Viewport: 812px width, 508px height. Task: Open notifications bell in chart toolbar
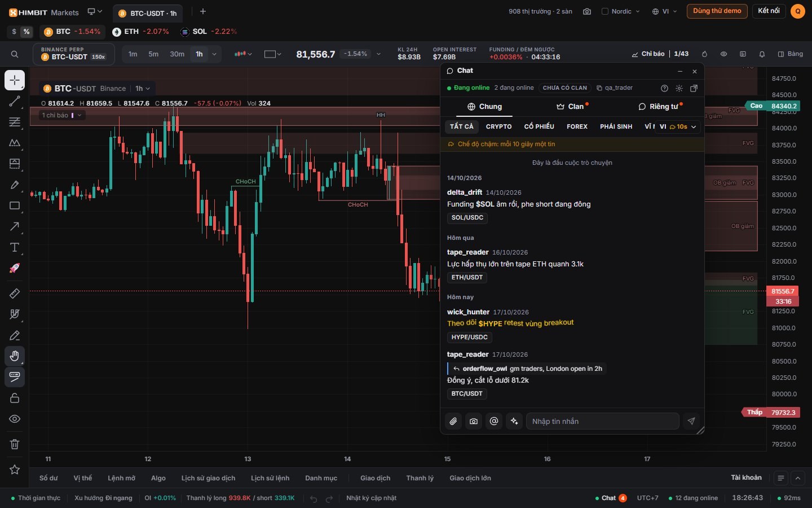(762, 54)
